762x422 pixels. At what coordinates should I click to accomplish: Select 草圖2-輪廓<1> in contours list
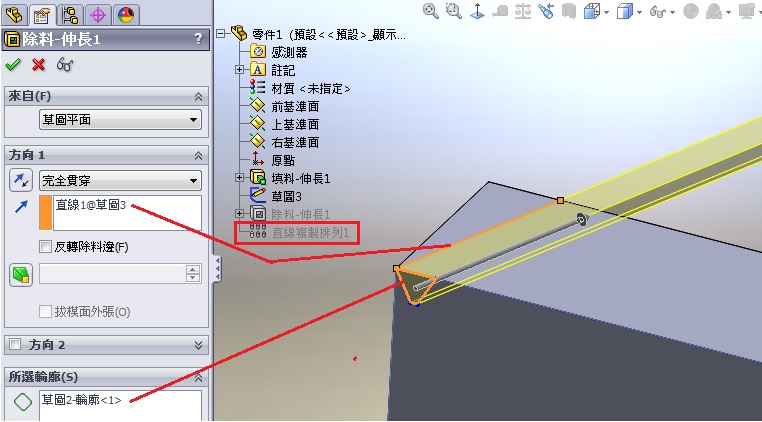coord(81,400)
